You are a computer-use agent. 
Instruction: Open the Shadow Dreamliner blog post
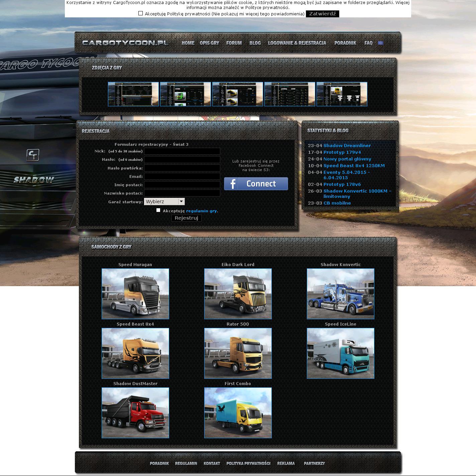(x=347, y=146)
